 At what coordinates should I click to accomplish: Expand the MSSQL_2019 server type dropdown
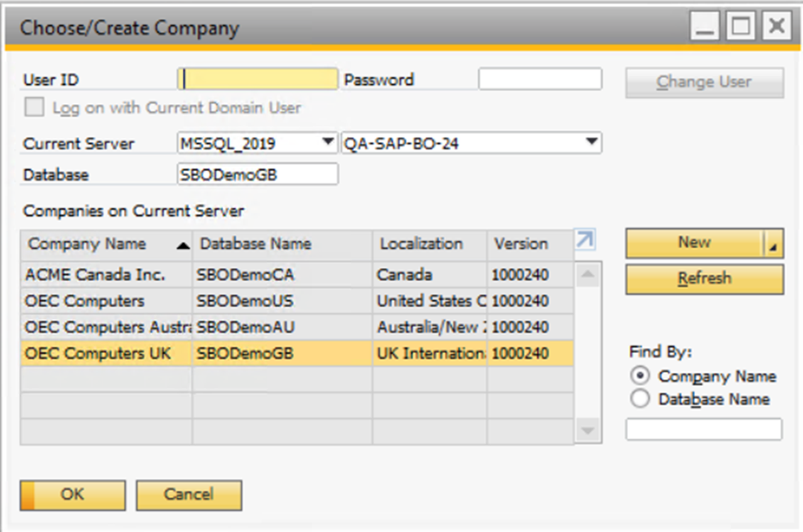pos(328,142)
